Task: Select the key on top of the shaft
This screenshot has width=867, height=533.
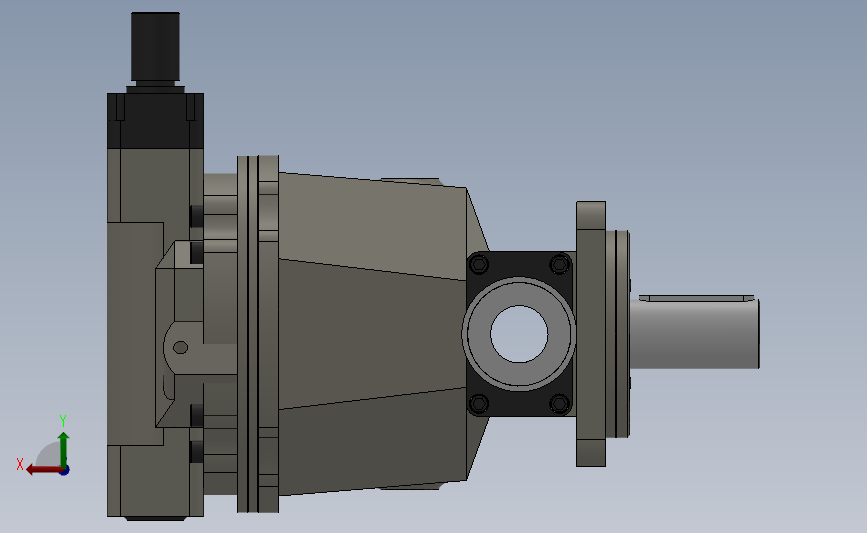Action: 697,298
